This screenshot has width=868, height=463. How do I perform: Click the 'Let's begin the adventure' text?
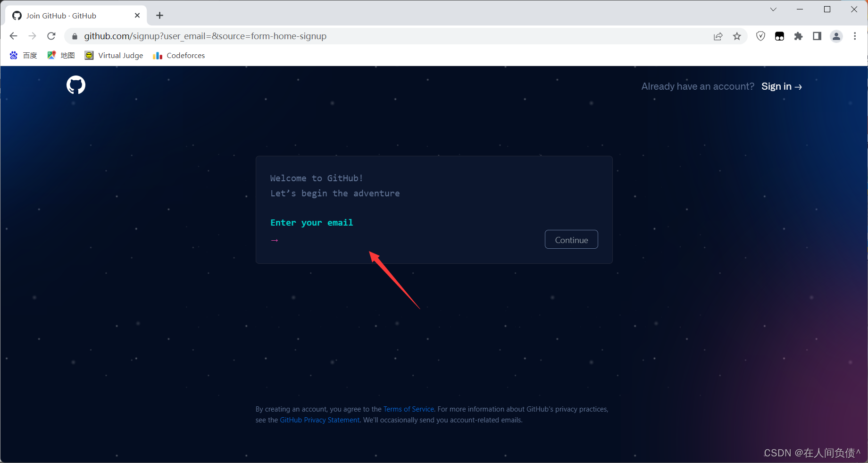[x=335, y=194]
